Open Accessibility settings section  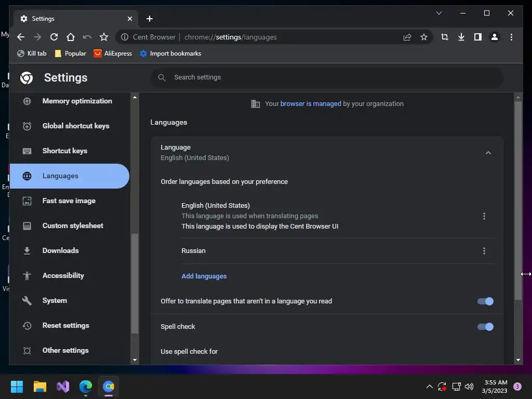pyautogui.click(x=70, y=275)
